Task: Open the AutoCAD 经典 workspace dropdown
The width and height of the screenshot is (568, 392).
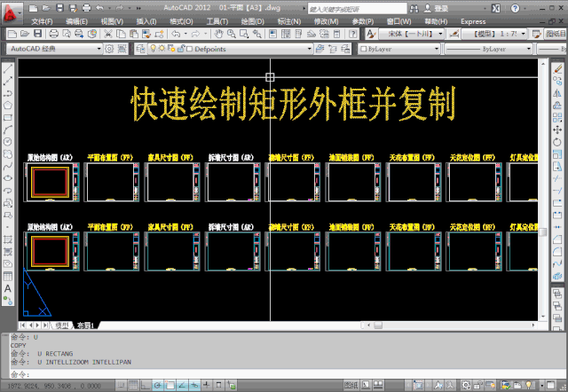Action: coord(54,49)
